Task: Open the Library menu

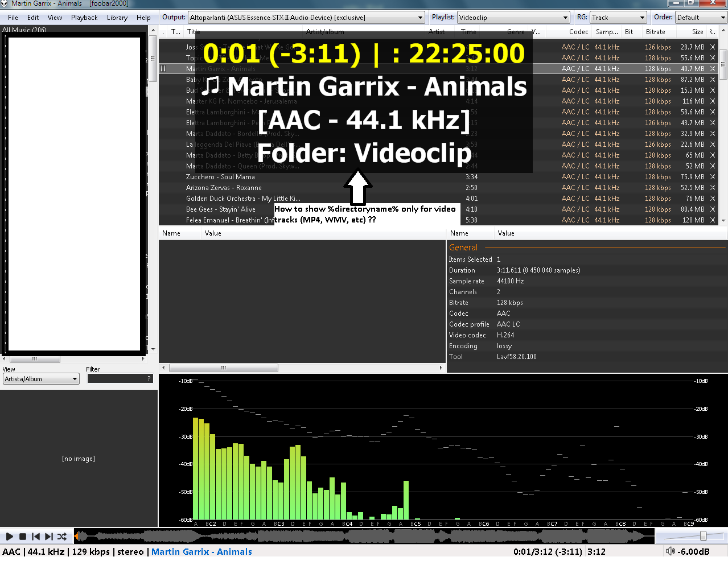Action: tap(117, 18)
